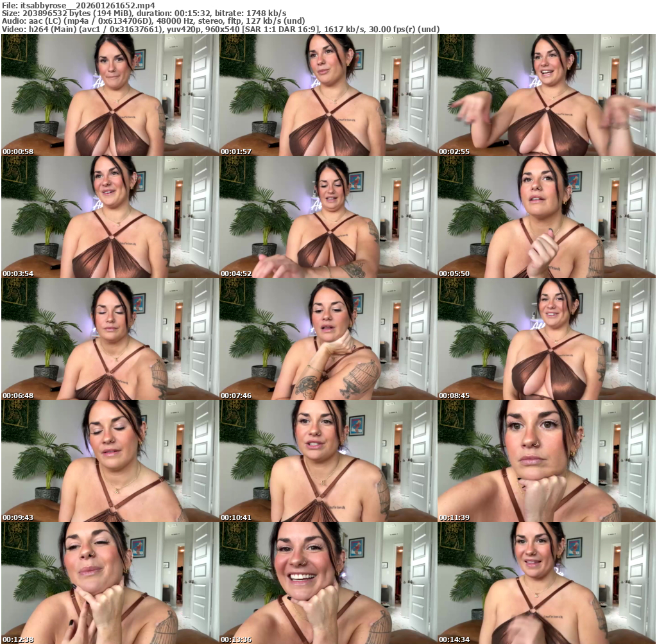Select the thumbnail timestamped 00:07:46
This screenshot has width=657, height=644.
pyautogui.click(x=328, y=339)
